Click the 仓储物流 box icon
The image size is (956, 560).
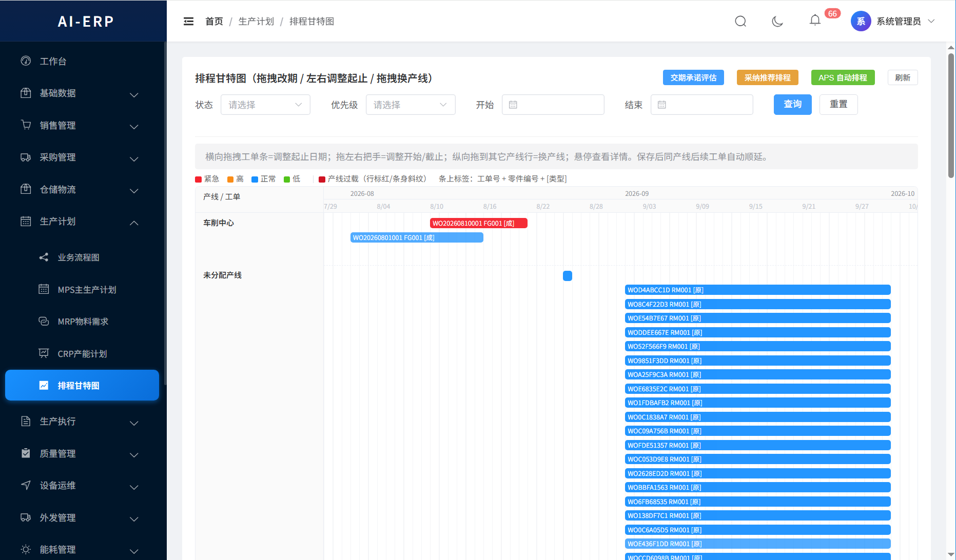pos(26,189)
